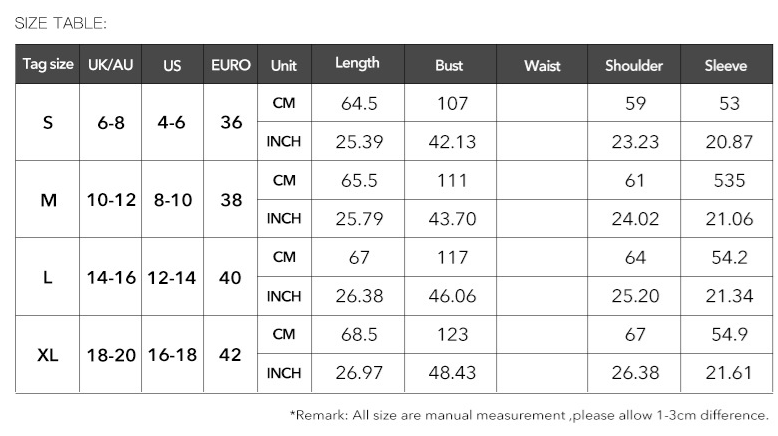Screen dimensions: 778x436
Task: Click the 25.20 shoulder inch value
Action: 635,296
